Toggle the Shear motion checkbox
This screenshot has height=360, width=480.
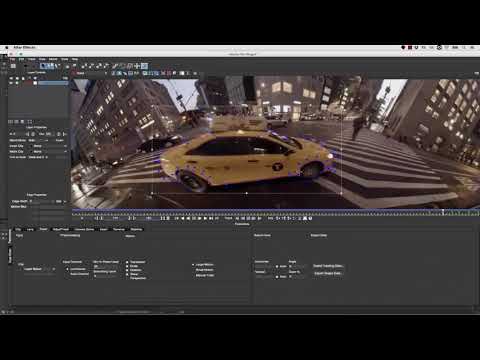(x=127, y=274)
